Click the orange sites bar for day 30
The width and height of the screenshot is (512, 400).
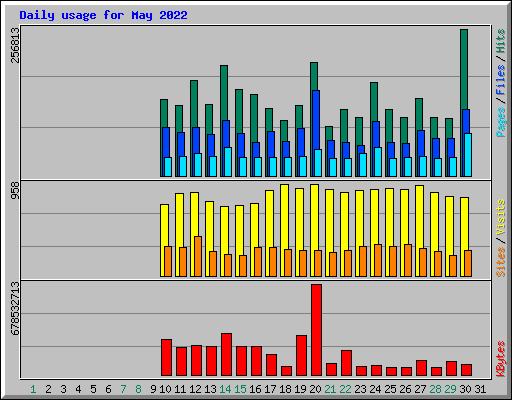pyautogui.click(x=468, y=263)
